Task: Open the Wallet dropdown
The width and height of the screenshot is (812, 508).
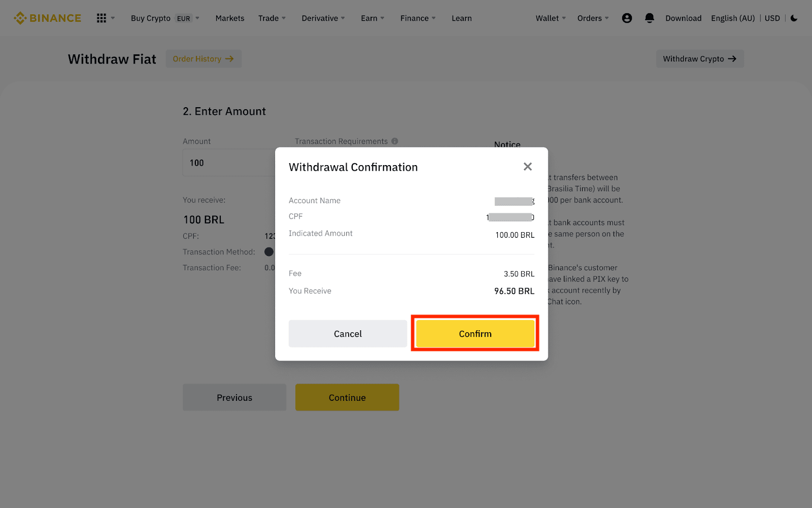Action: [x=551, y=18]
